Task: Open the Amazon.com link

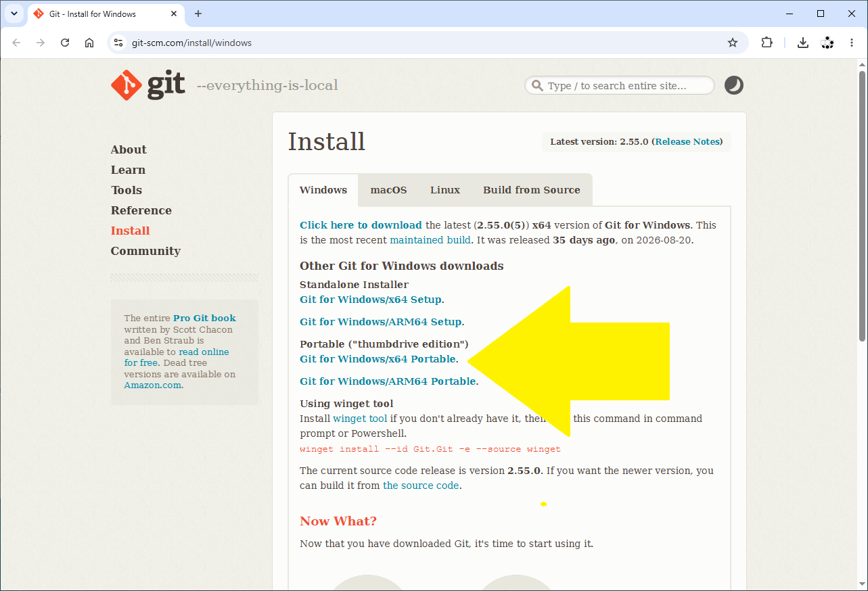Action: 153,385
